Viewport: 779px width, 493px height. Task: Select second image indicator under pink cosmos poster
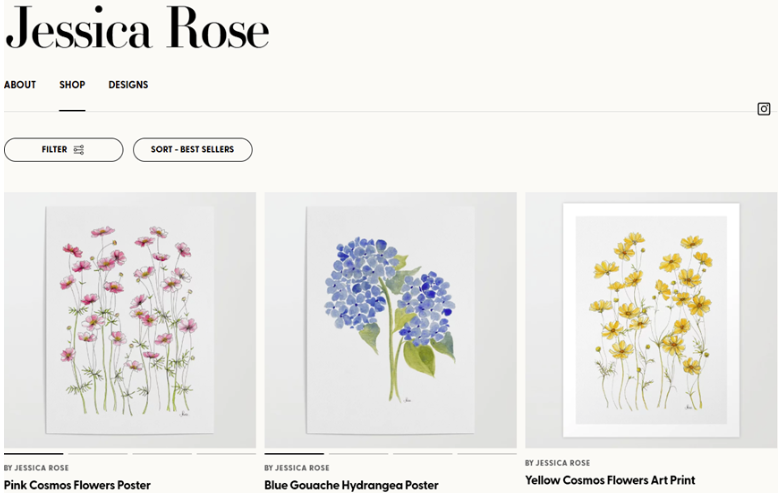pyautogui.click(x=98, y=454)
